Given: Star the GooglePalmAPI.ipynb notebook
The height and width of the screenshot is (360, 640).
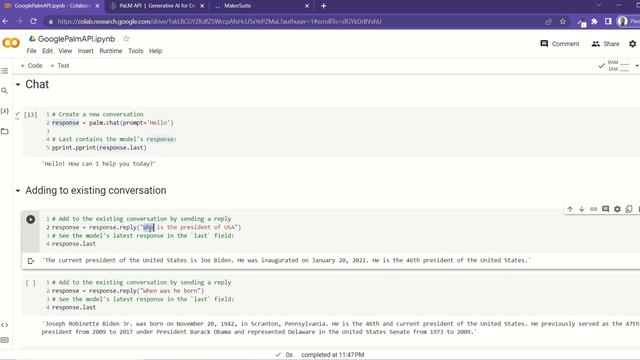Looking at the screenshot, I should [126, 39].
